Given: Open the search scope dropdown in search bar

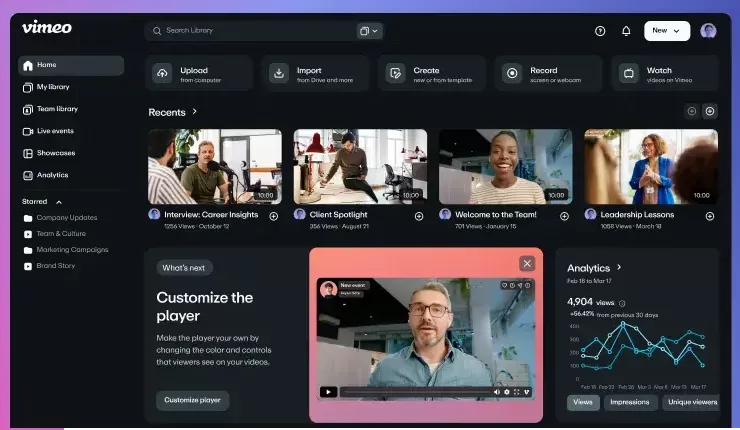Looking at the screenshot, I should click(369, 31).
